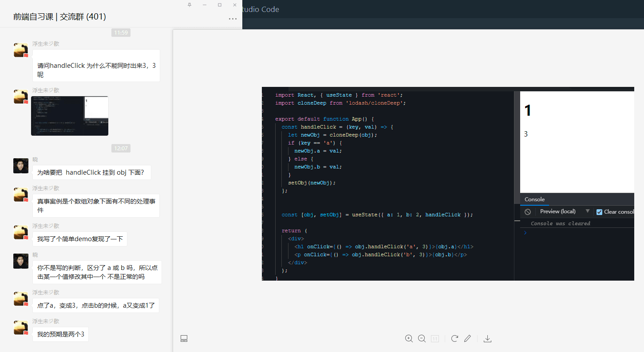Reset image to 1:1 actual size

(435, 339)
